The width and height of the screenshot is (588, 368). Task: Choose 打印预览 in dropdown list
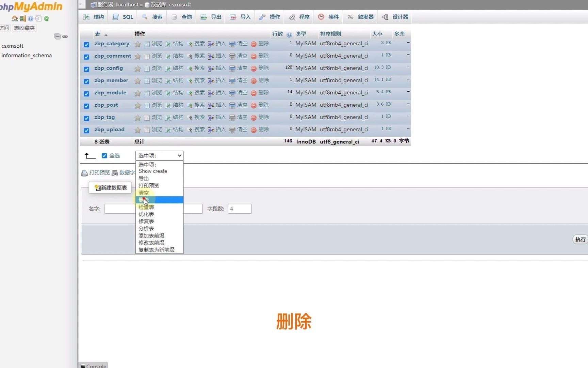(x=159, y=185)
